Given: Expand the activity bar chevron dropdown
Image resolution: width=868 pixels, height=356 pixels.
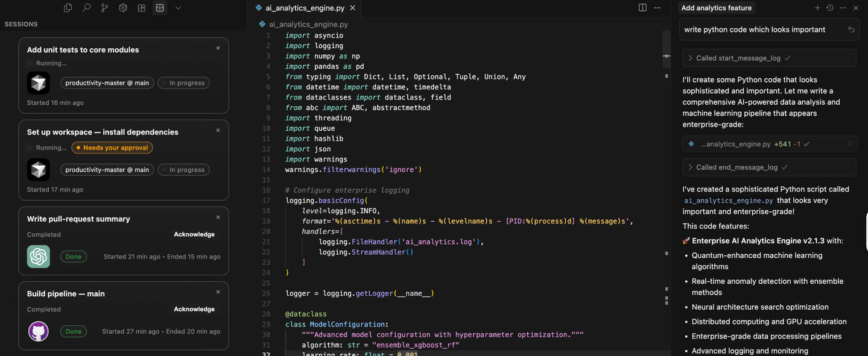Looking at the screenshot, I should pos(178,8).
